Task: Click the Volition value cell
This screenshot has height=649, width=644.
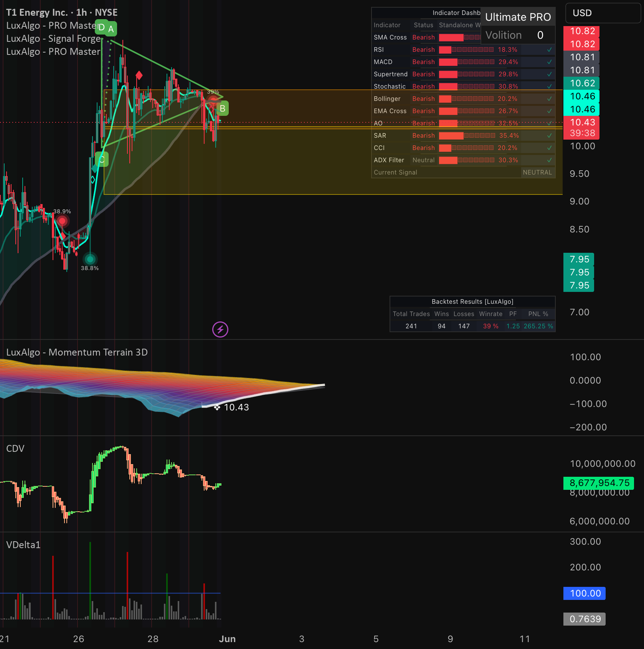Action: 540,35
